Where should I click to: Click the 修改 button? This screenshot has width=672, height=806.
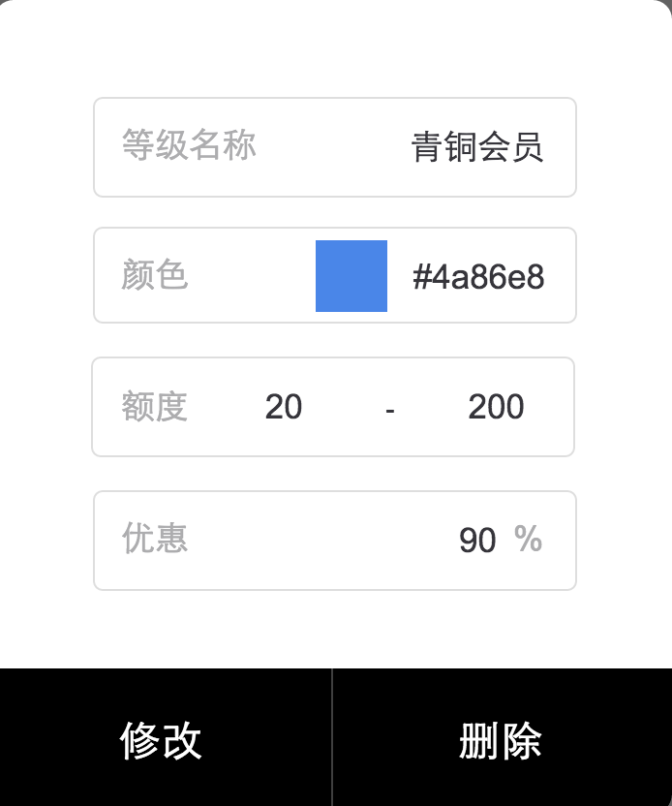pyautogui.click(x=162, y=740)
